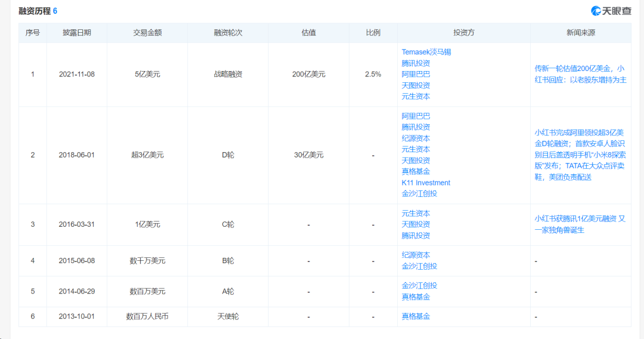
Task: Open news about 200亿美金 valuation
Action: [x=580, y=74]
